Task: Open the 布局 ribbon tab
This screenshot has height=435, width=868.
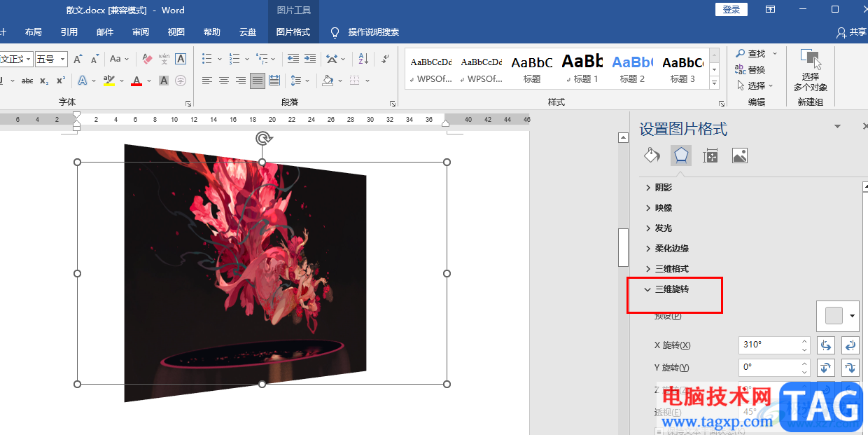Action: [34, 32]
